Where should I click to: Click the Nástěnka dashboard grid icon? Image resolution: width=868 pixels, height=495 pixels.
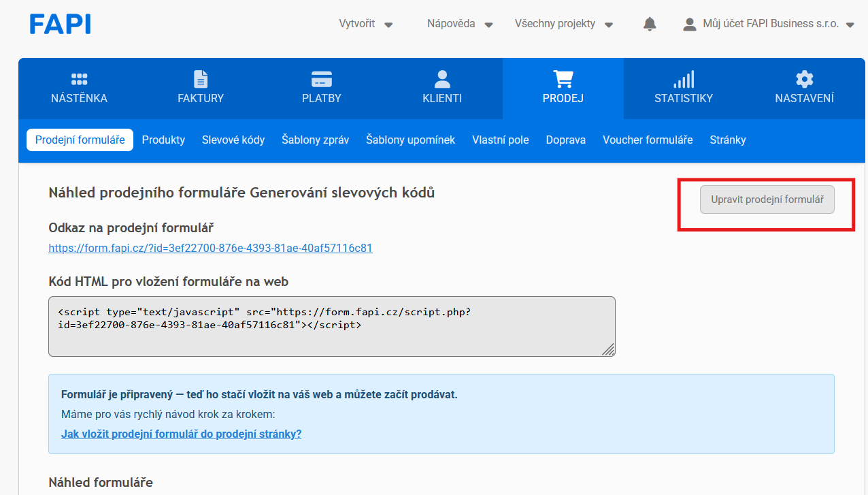point(79,79)
